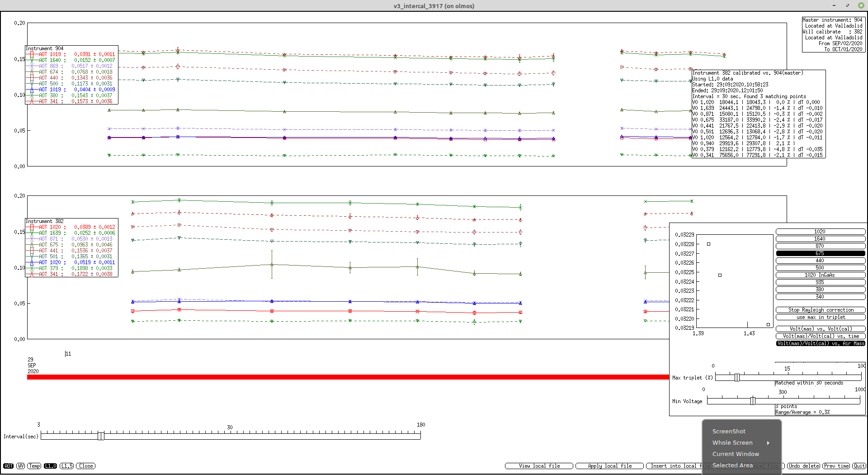Select the 1020 InGaAs channel
The image size is (868, 475).
(x=821, y=275)
